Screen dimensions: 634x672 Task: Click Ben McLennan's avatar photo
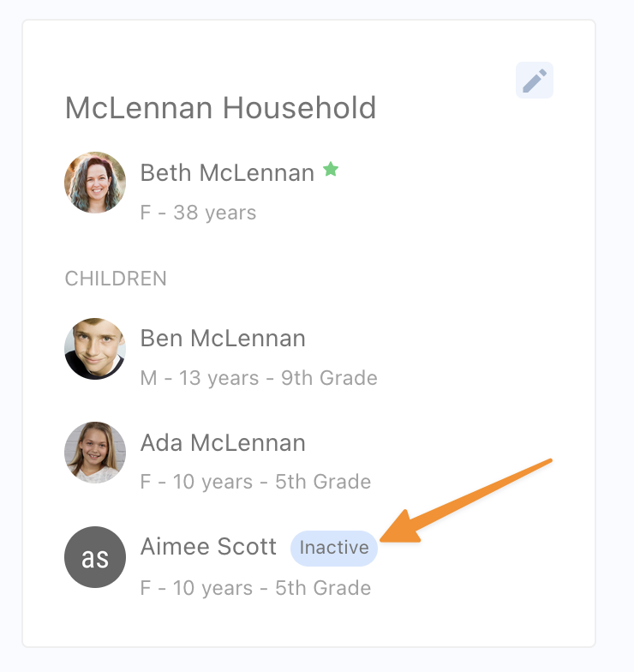95,349
